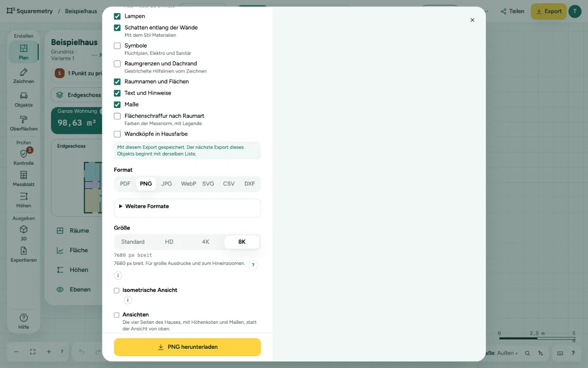Open zoom help question mark
The width and height of the screenshot is (588, 368).
coord(62,352)
